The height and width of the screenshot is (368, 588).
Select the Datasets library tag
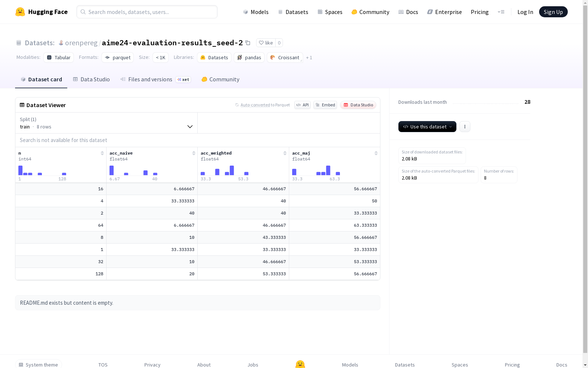(214, 57)
